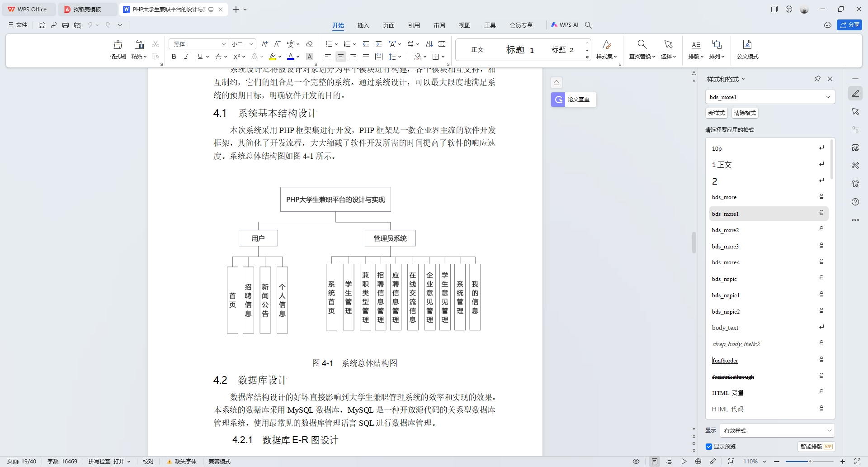
Task: Open the font name combo box
Action: click(x=198, y=44)
